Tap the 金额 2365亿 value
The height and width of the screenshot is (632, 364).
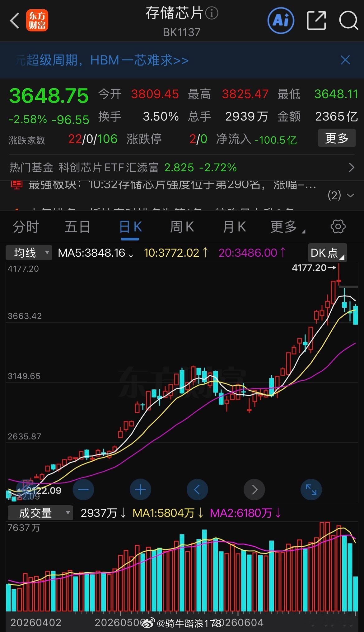point(336,116)
